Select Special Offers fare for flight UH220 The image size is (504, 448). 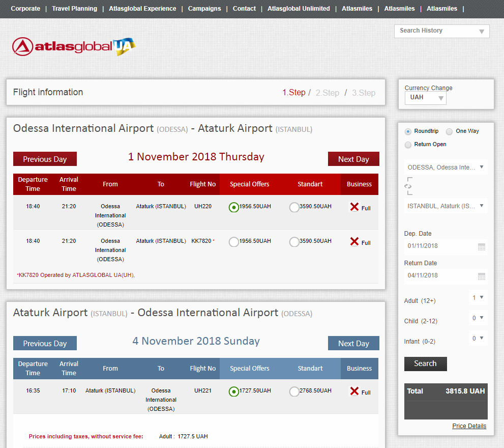[233, 207]
